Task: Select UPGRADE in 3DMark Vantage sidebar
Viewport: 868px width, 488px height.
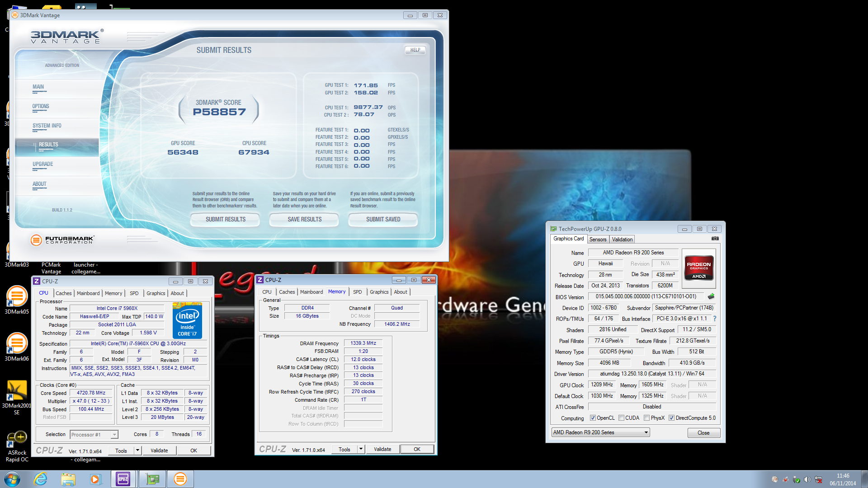Action: (57, 166)
